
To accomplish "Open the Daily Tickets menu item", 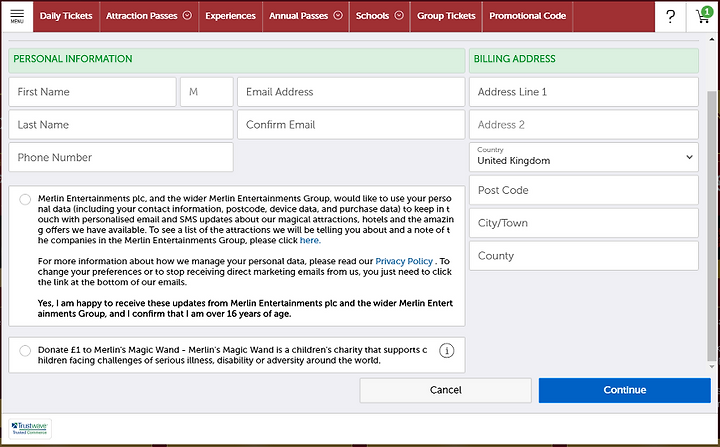I will (66, 16).
